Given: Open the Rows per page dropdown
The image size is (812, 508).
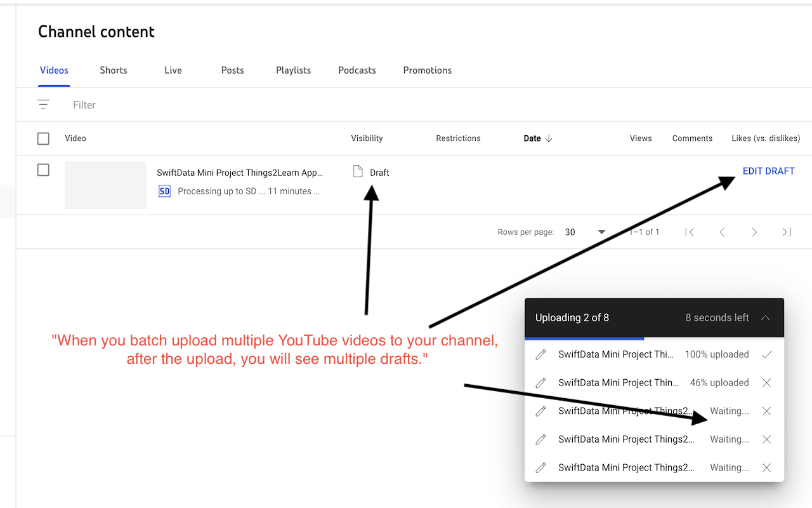Looking at the screenshot, I should [586, 232].
